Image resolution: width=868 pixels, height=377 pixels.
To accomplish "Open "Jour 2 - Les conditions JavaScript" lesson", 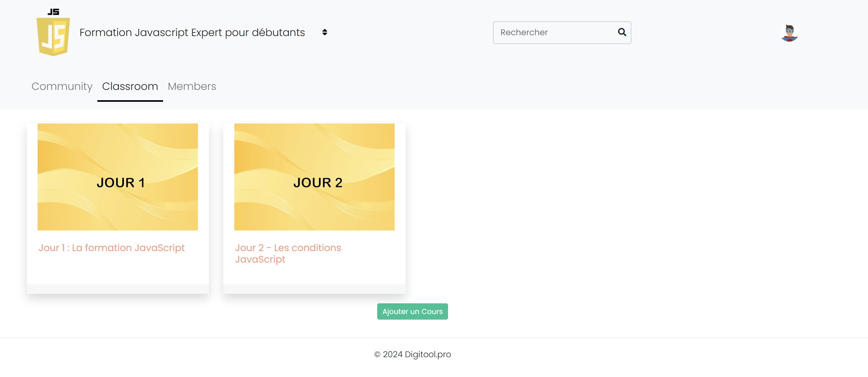I will 289,253.
